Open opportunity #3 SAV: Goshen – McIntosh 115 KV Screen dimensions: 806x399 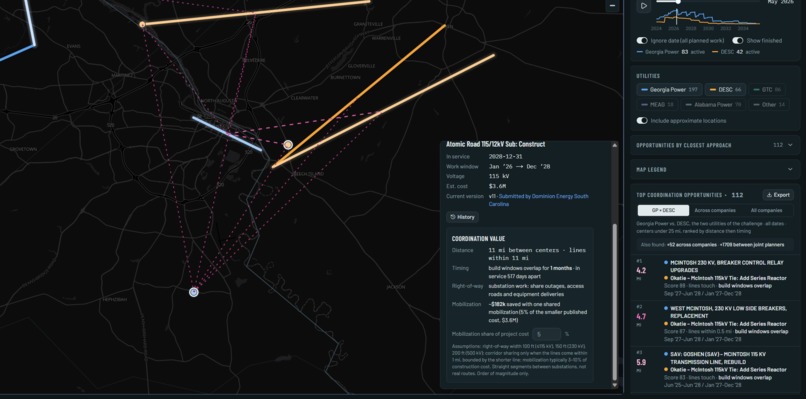715,369
